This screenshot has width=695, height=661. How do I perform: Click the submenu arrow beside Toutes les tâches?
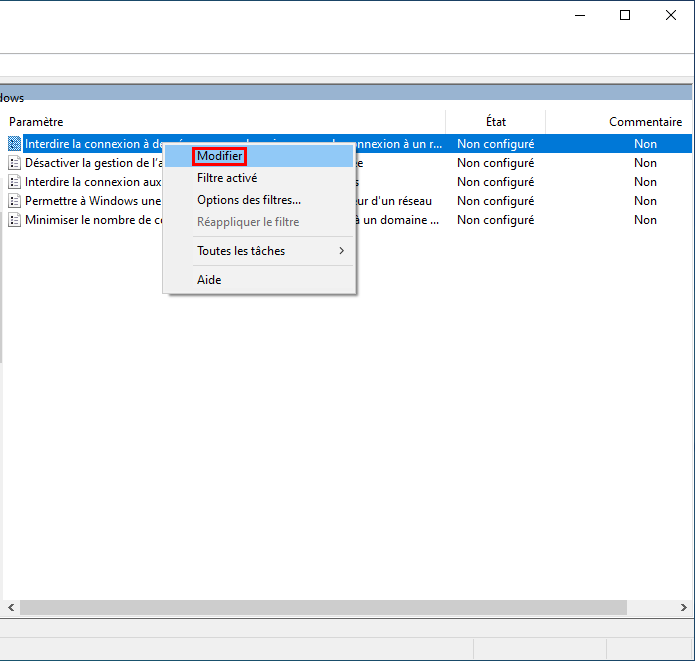coord(341,251)
